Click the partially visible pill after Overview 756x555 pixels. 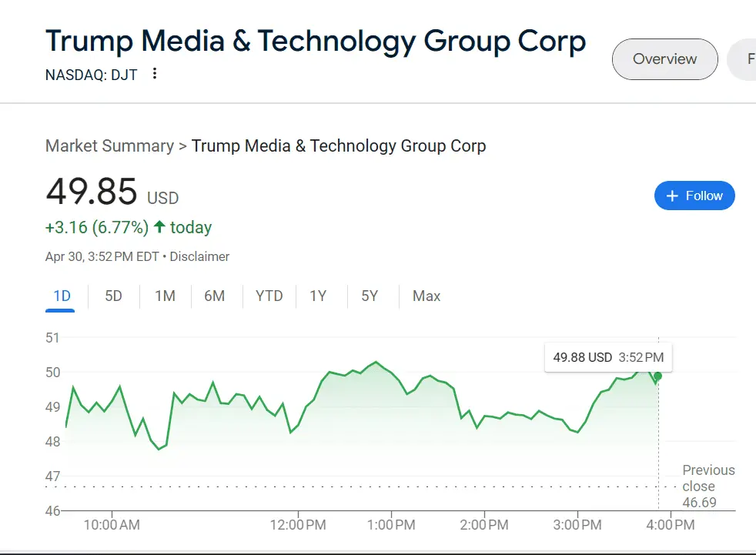(744, 59)
